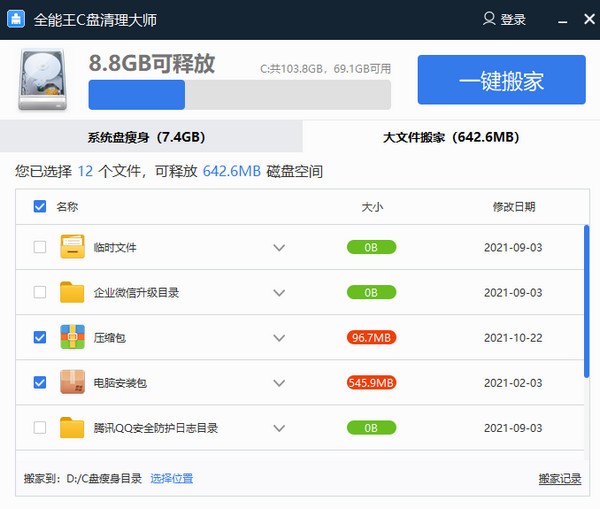The height and width of the screenshot is (509, 600).
Task: Click the date in 临时文件 row
Action: (513, 248)
